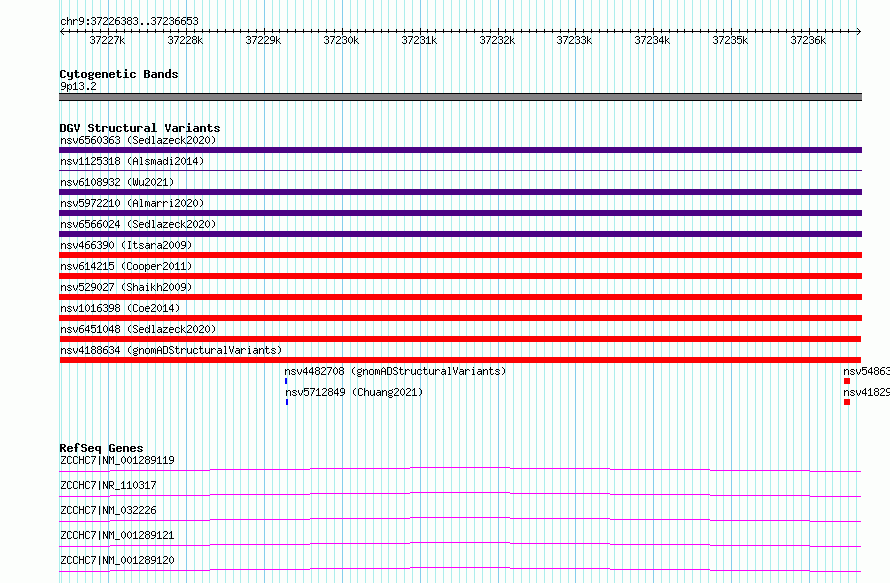The image size is (890, 583).
Task: Click the magenta intron line of NM_001289119
Action: (460, 468)
